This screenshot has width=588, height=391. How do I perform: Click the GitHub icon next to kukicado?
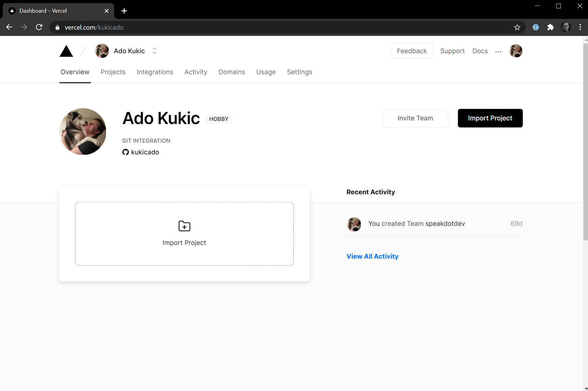[125, 152]
